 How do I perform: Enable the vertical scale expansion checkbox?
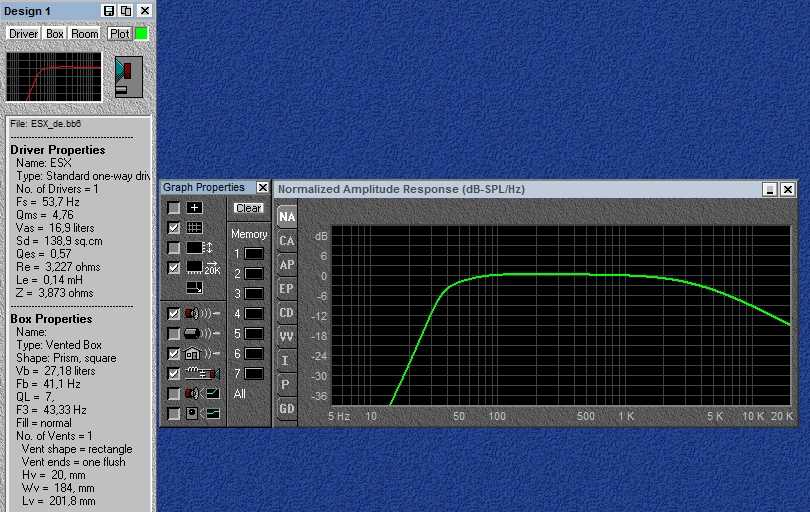pos(174,248)
